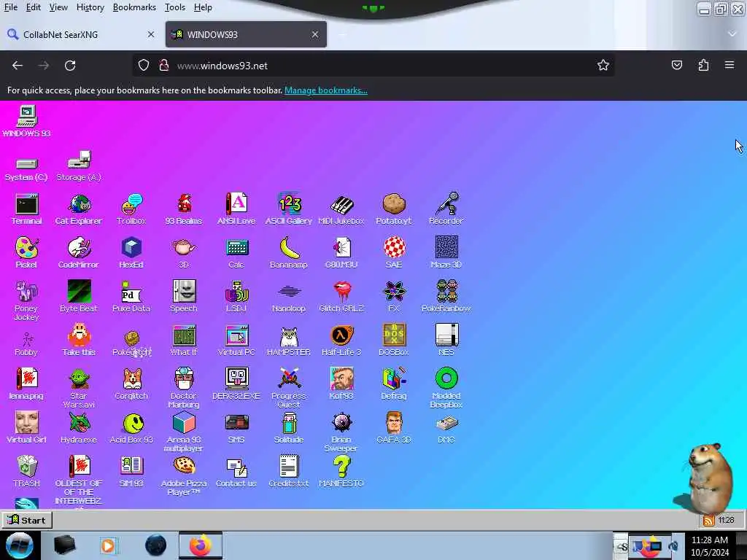This screenshot has width=747, height=560.
Task: Open Solitude icon
Action: (289, 428)
